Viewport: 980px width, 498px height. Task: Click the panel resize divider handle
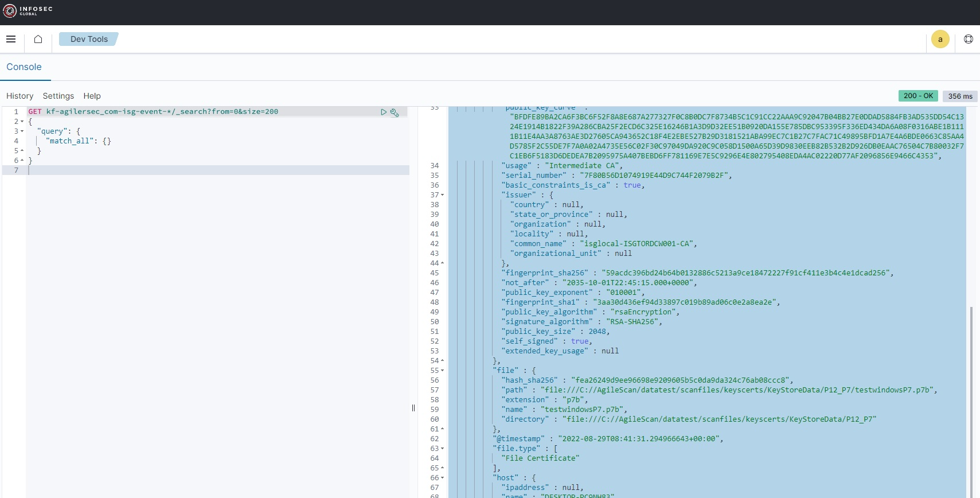pyautogui.click(x=413, y=408)
